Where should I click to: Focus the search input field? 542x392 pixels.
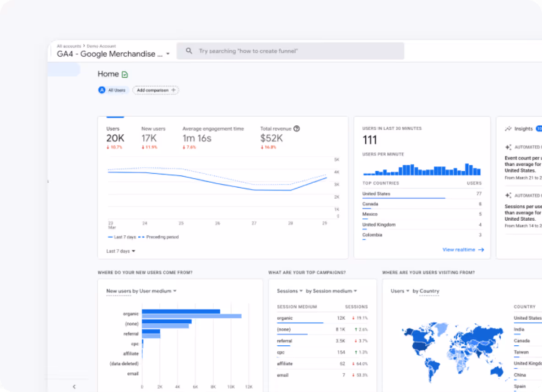pos(290,51)
